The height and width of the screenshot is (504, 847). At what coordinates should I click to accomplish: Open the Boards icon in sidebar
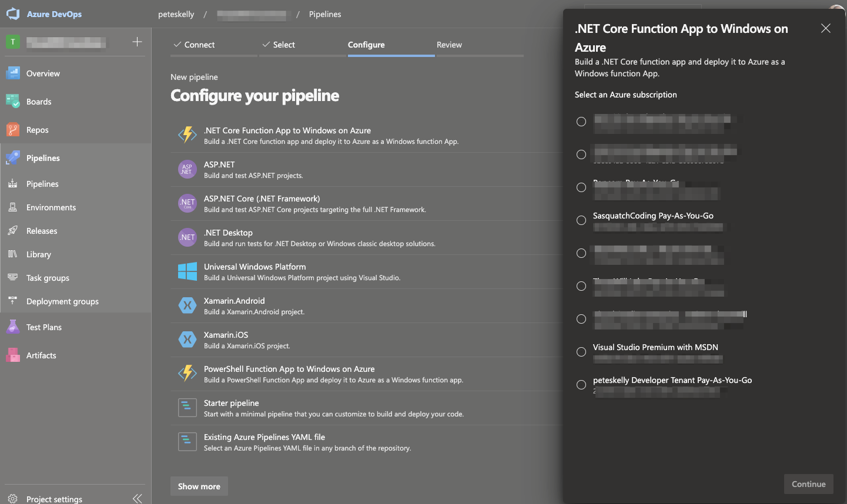[13, 102]
